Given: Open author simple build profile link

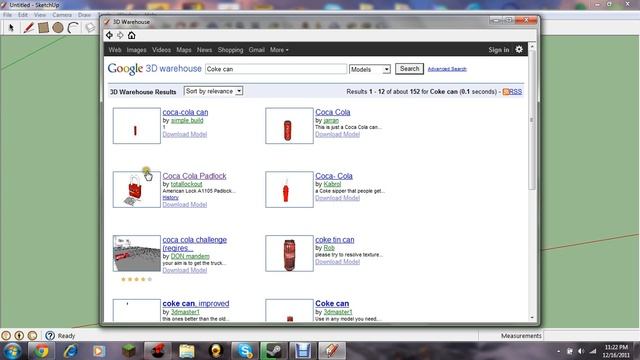Looking at the screenshot, I should tap(187, 120).
